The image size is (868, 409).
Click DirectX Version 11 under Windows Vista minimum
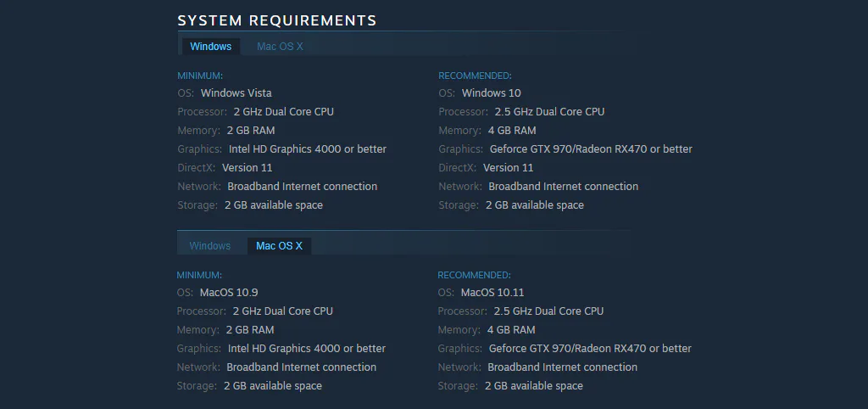pos(247,167)
